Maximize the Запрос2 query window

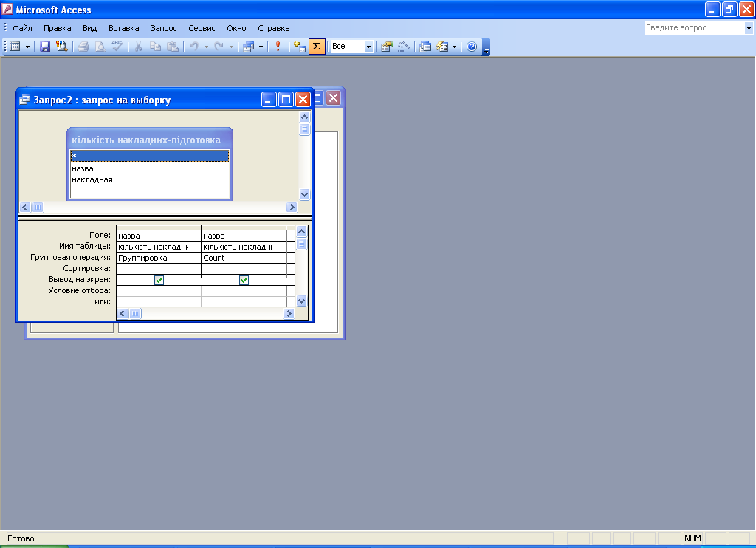[x=286, y=100]
